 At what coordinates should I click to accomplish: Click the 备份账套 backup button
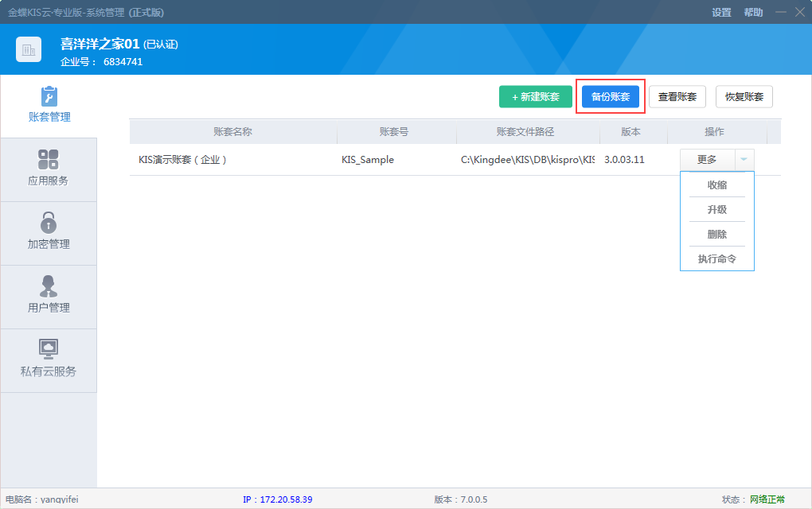(610, 96)
